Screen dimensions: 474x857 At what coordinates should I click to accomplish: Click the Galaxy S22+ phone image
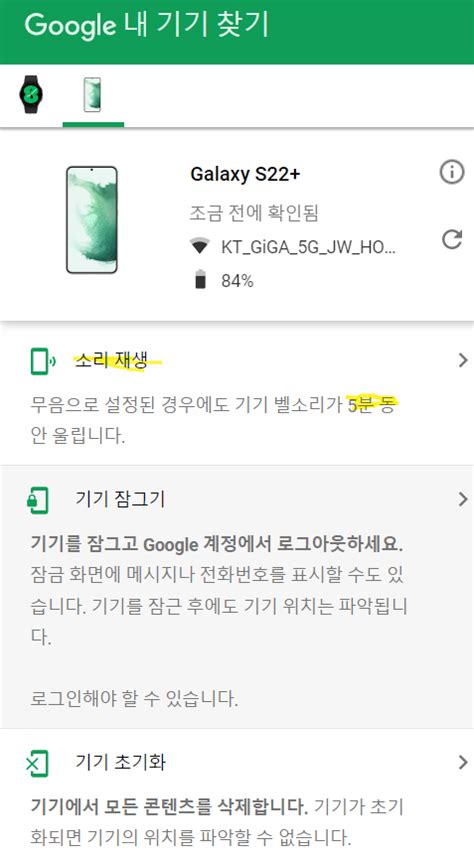tap(92, 220)
